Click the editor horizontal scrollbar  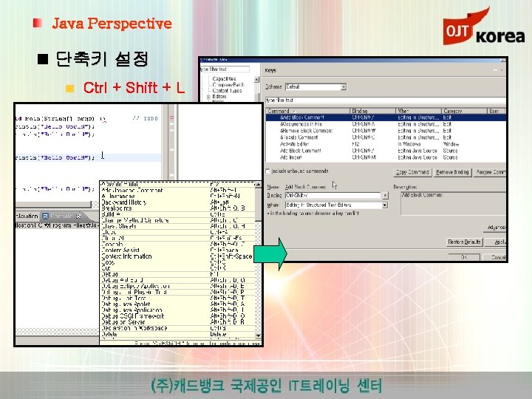click(54, 204)
